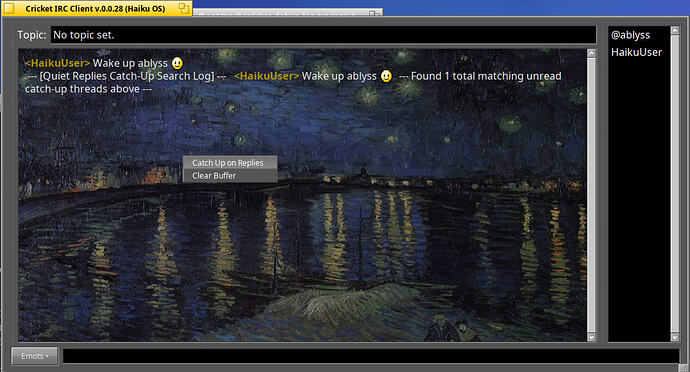Click the smiley emoticon after first message
The width and height of the screenshot is (690, 372).
177,63
